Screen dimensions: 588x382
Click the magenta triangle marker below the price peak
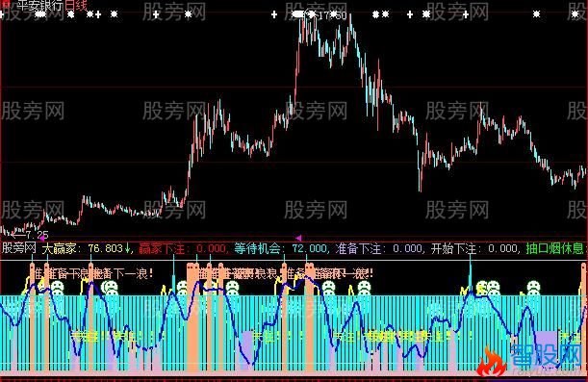tap(299, 238)
